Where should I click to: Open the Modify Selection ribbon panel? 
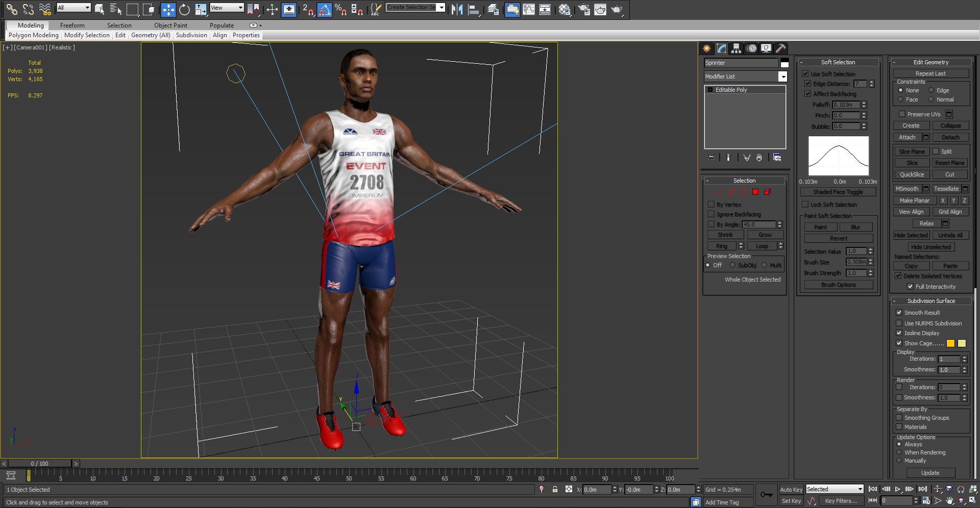pyautogui.click(x=87, y=35)
